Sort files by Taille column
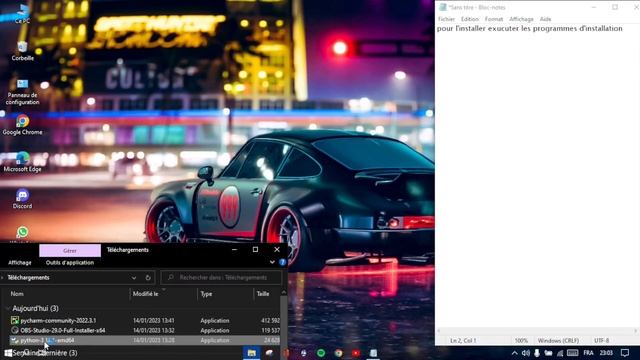The image size is (640, 360). 263,294
